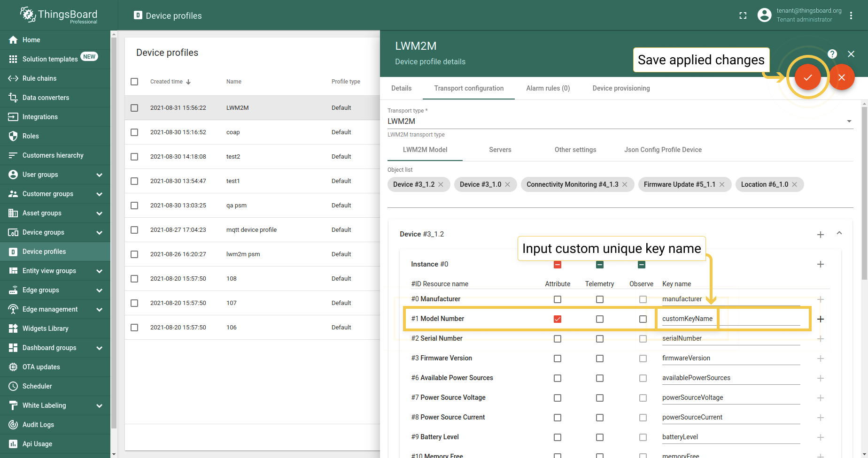Viewport: 868px width, 458px height.
Task: Open Solution templates icon in sidebar
Action: pos(13,59)
